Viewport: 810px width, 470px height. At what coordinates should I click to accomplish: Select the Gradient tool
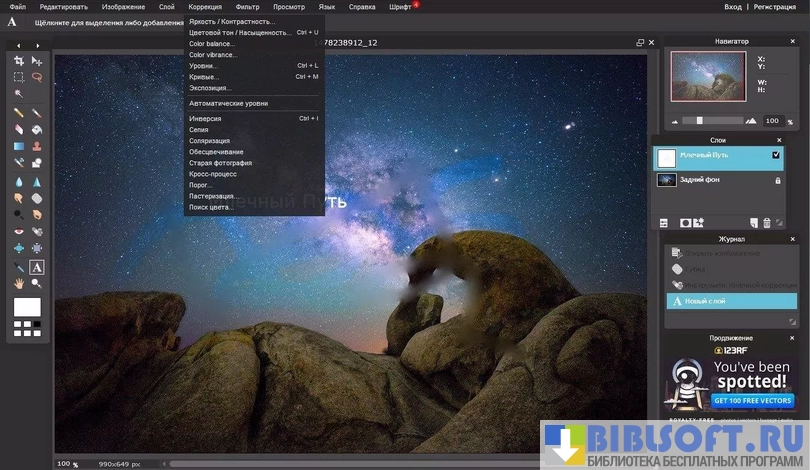tap(18, 146)
